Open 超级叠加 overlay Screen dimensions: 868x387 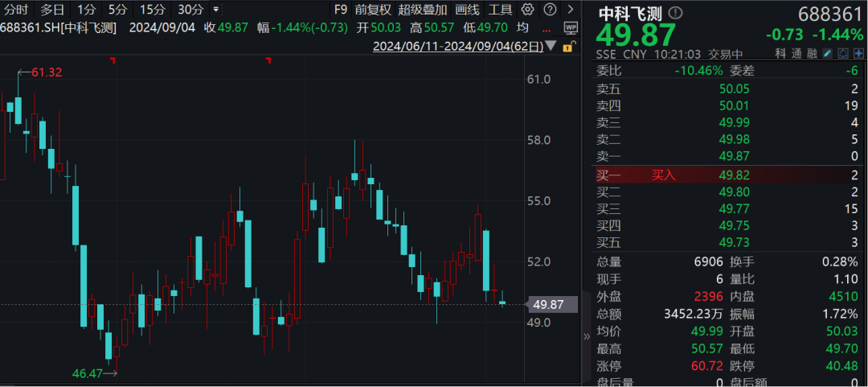[423, 10]
